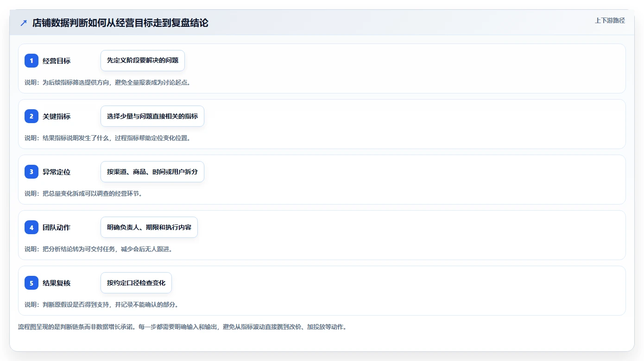Click the 关键指标 step label
The height and width of the screenshot is (361, 644).
pos(57,116)
